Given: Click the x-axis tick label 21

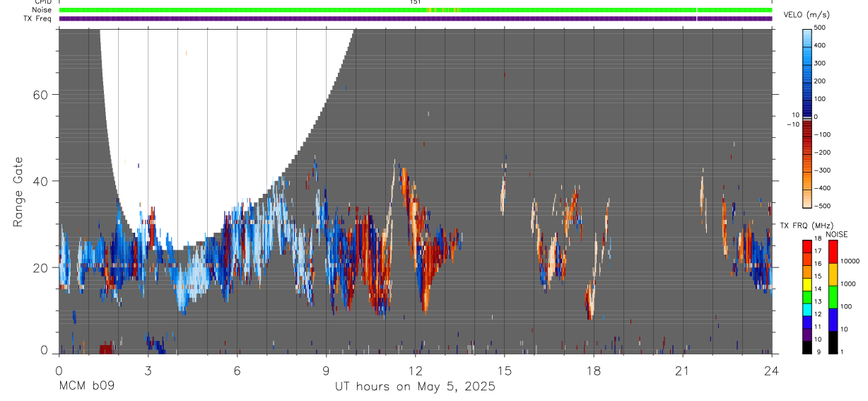Looking at the screenshot, I should 682,371.
